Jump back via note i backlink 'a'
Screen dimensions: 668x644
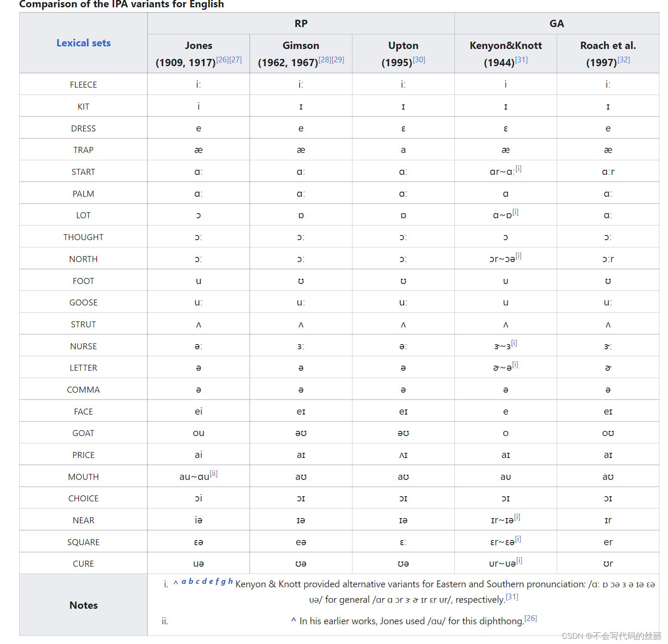click(x=184, y=581)
